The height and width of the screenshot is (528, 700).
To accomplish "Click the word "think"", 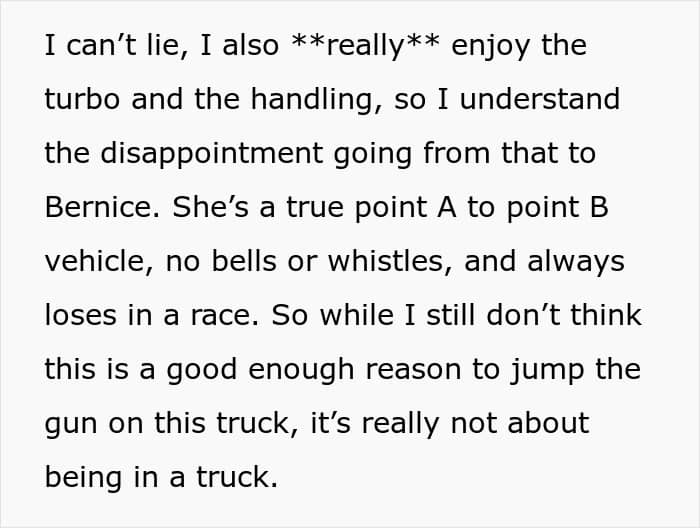I will coord(606,315).
